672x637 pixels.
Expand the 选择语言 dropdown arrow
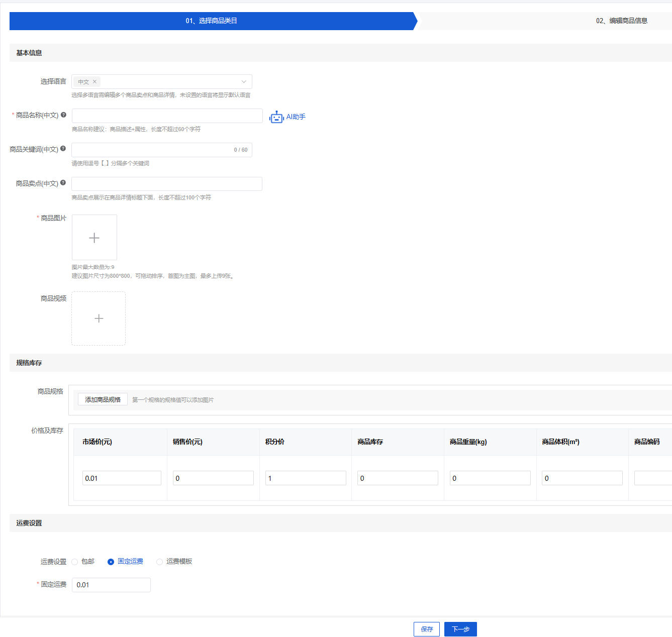[244, 82]
